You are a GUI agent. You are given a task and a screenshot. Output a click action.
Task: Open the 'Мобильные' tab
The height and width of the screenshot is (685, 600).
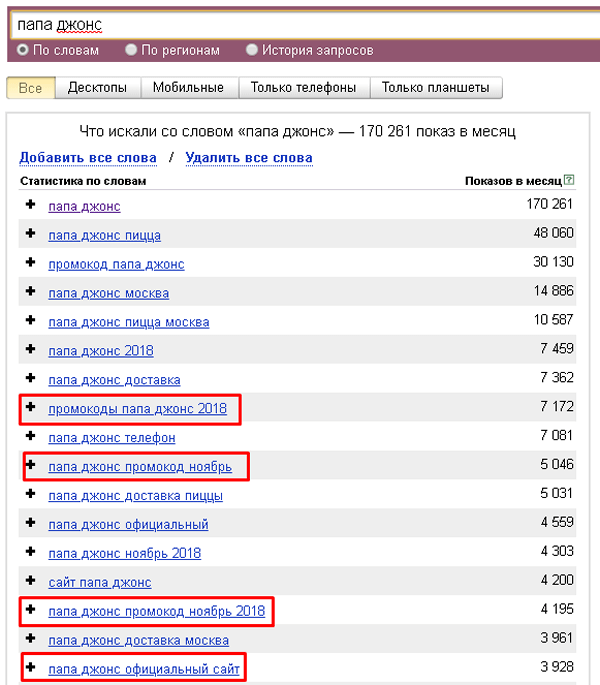click(x=188, y=88)
